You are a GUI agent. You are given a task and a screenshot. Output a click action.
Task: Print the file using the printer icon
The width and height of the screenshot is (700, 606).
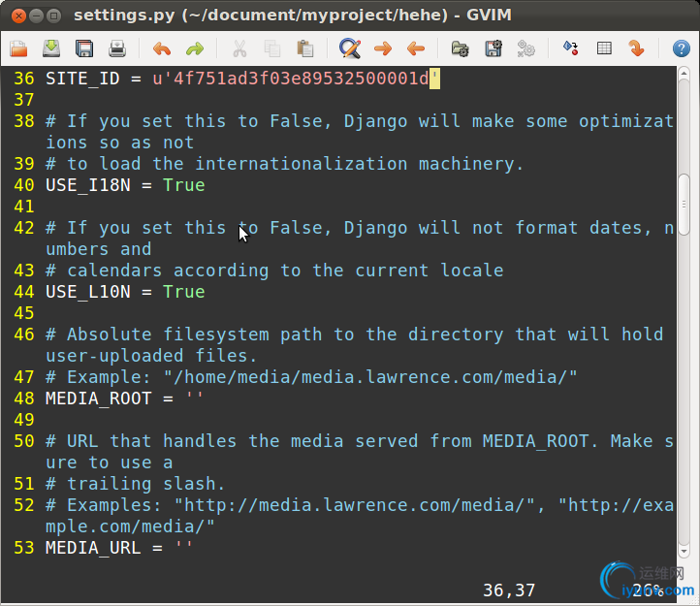(117, 48)
